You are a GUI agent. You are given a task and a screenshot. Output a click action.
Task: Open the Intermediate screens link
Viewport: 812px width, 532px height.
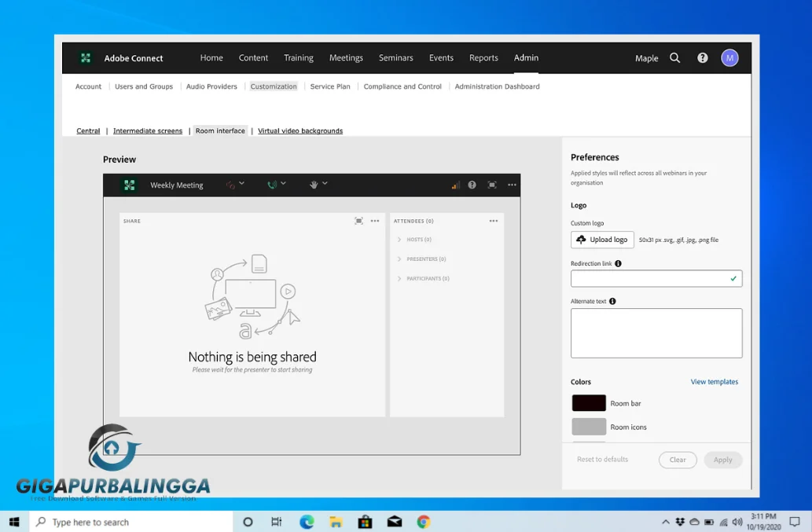tap(148, 131)
